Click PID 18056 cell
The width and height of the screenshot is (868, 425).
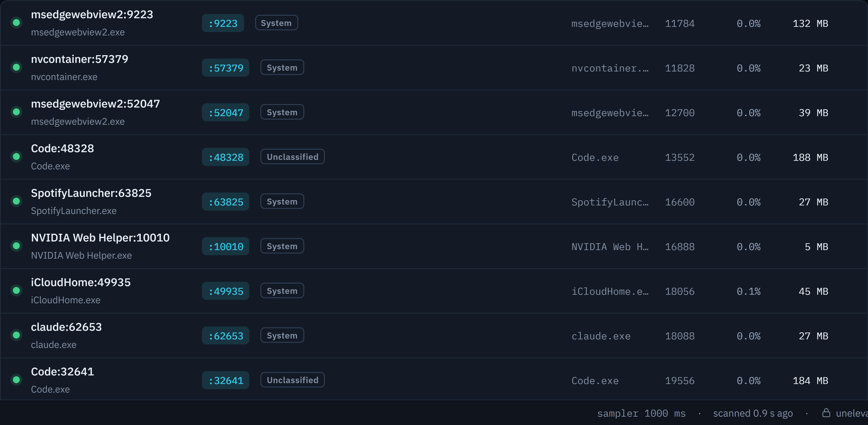pos(680,291)
